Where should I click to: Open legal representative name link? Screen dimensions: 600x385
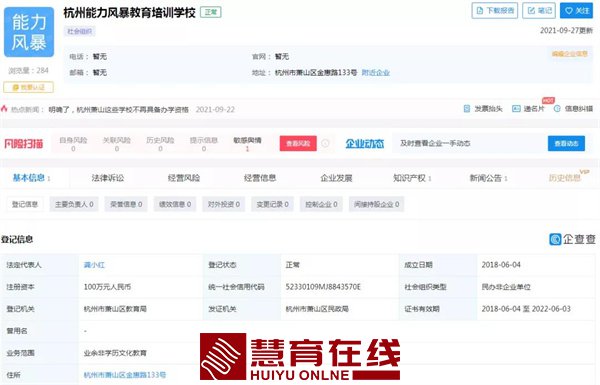tap(94, 265)
